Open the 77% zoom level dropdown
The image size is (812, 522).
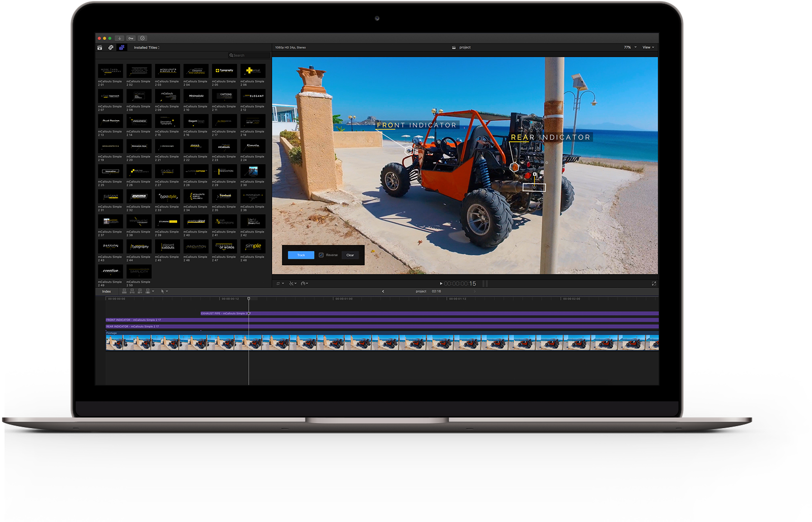click(x=630, y=47)
